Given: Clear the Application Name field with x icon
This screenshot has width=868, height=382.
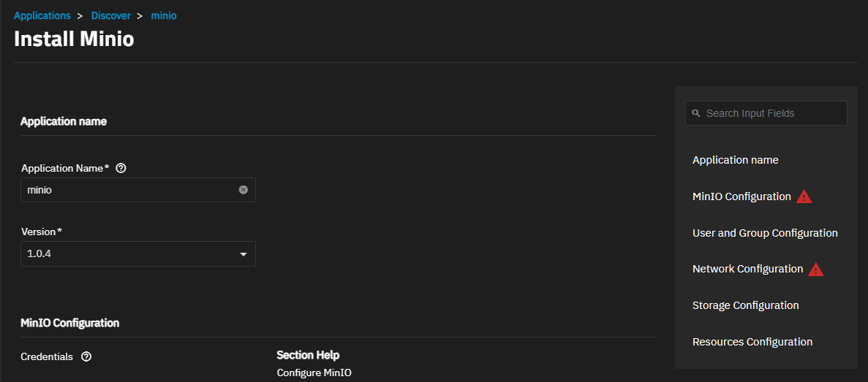Looking at the screenshot, I should [x=243, y=190].
